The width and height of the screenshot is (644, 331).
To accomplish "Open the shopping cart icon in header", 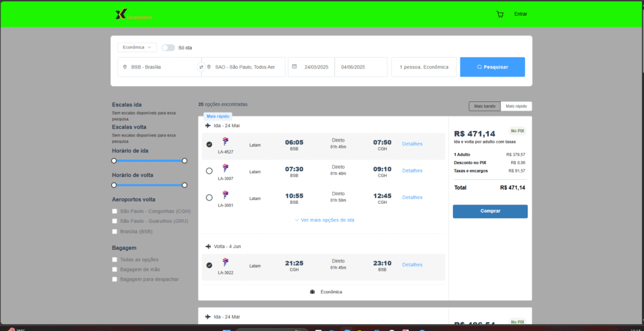I will tap(500, 14).
